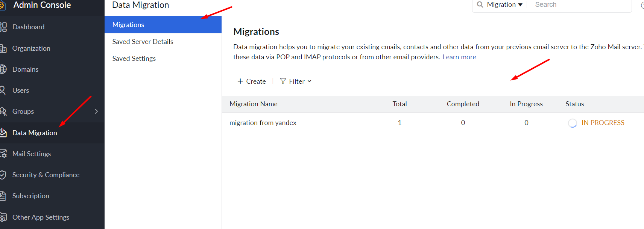
Task: Click the Other App Settings icon
Action: point(3,217)
